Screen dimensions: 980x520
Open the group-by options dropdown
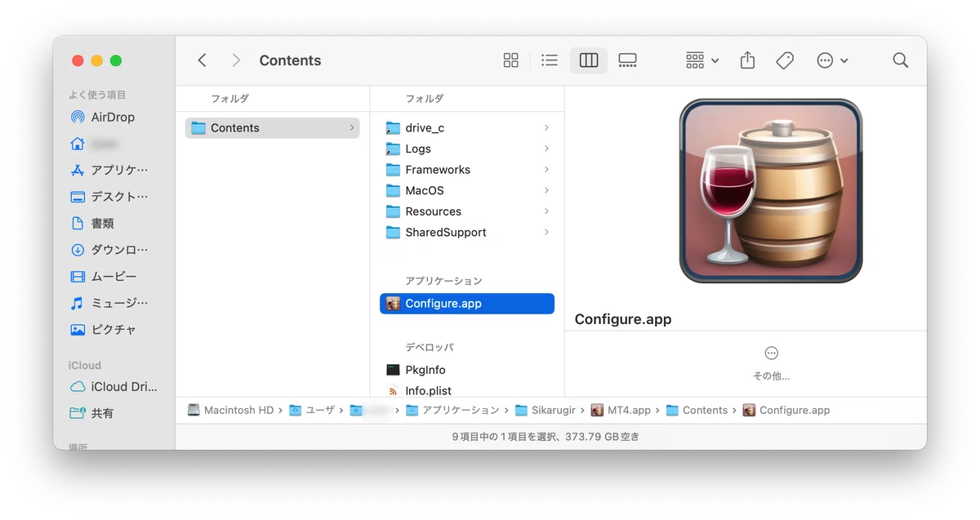coord(702,60)
